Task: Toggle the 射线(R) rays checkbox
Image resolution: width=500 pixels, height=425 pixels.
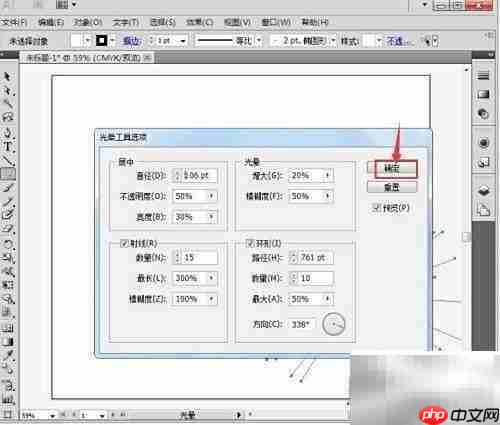Action: pyautogui.click(x=124, y=243)
